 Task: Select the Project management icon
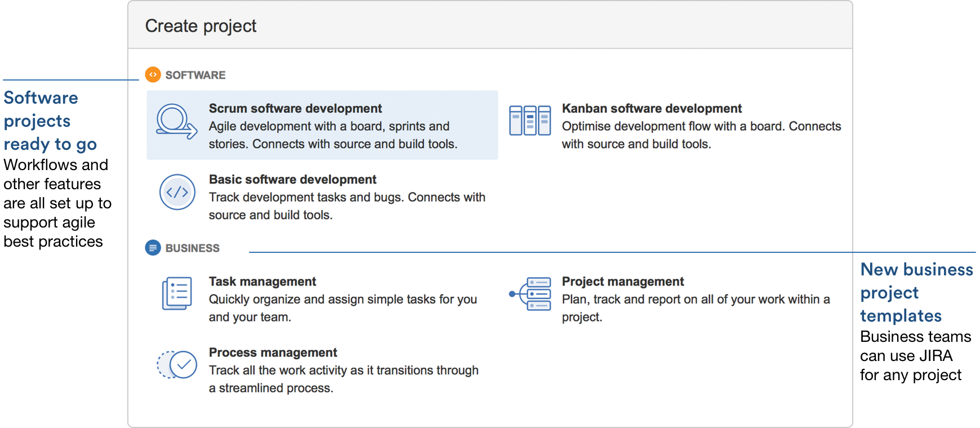(x=530, y=293)
